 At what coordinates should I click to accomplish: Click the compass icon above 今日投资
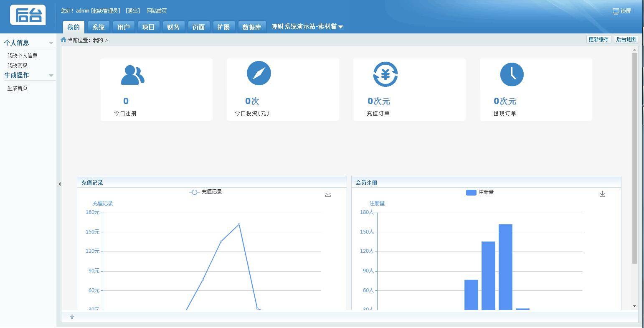coord(259,73)
